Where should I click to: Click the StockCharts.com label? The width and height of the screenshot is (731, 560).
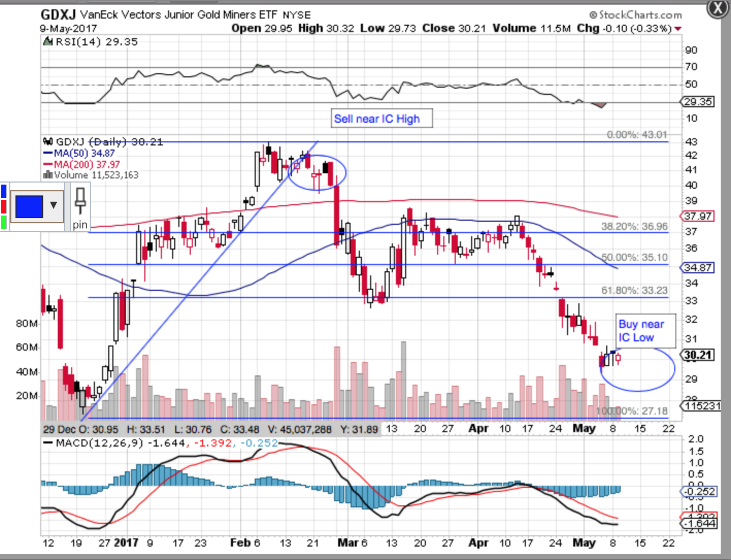[636, 15]
